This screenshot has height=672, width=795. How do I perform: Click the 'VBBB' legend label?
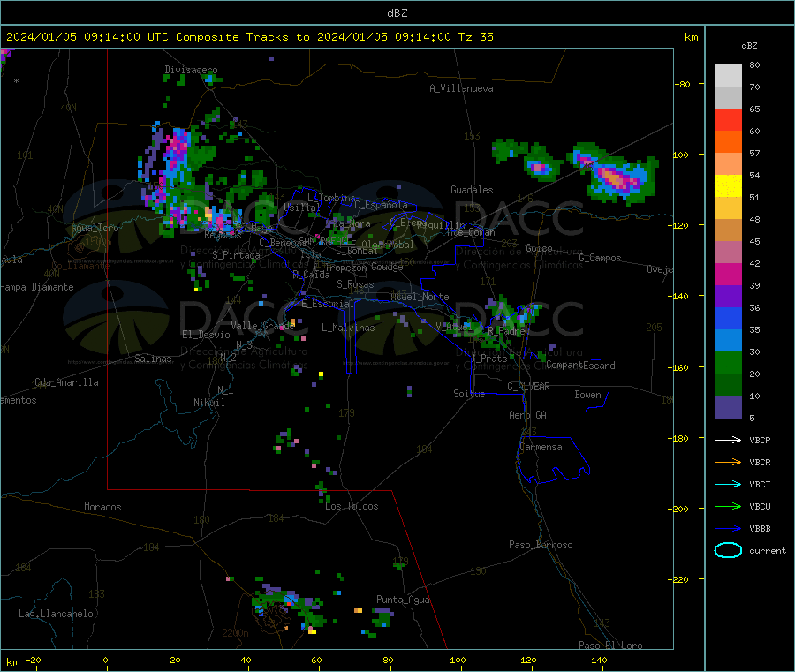point(760,528)
